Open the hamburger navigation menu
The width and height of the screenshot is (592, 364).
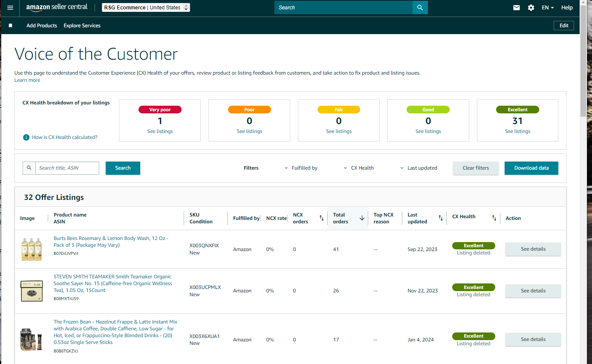(x=10, y=8)
